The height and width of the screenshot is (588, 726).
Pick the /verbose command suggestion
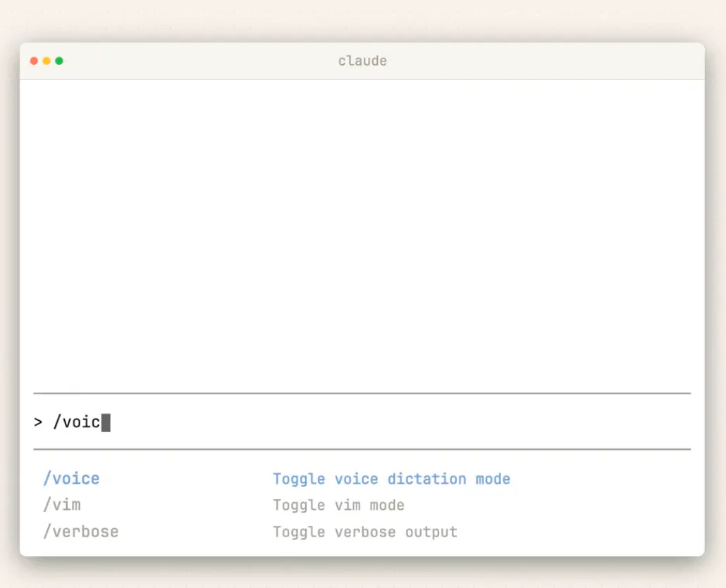(x=80, y=532)
